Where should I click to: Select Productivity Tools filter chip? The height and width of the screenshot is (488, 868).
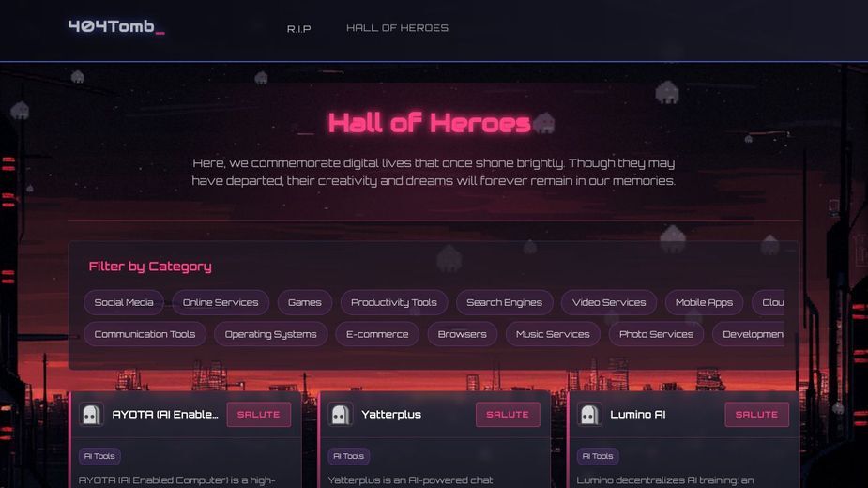393,302
